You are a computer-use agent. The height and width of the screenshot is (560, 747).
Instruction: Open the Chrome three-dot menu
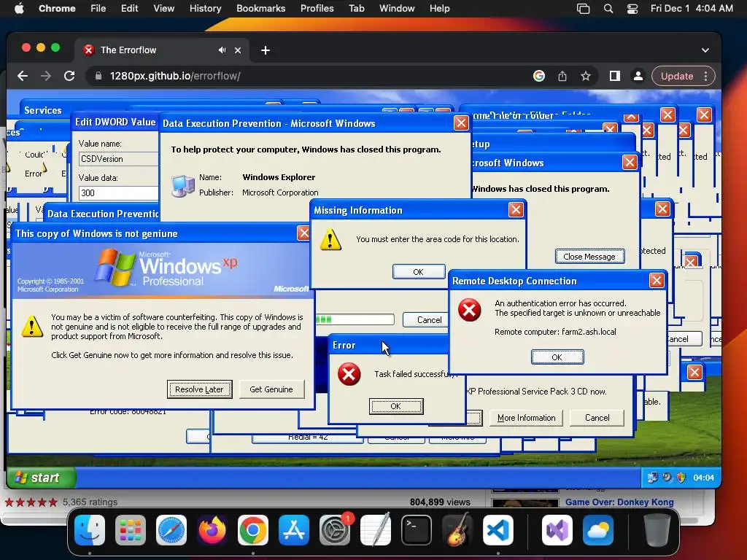(x=706, y=76)
